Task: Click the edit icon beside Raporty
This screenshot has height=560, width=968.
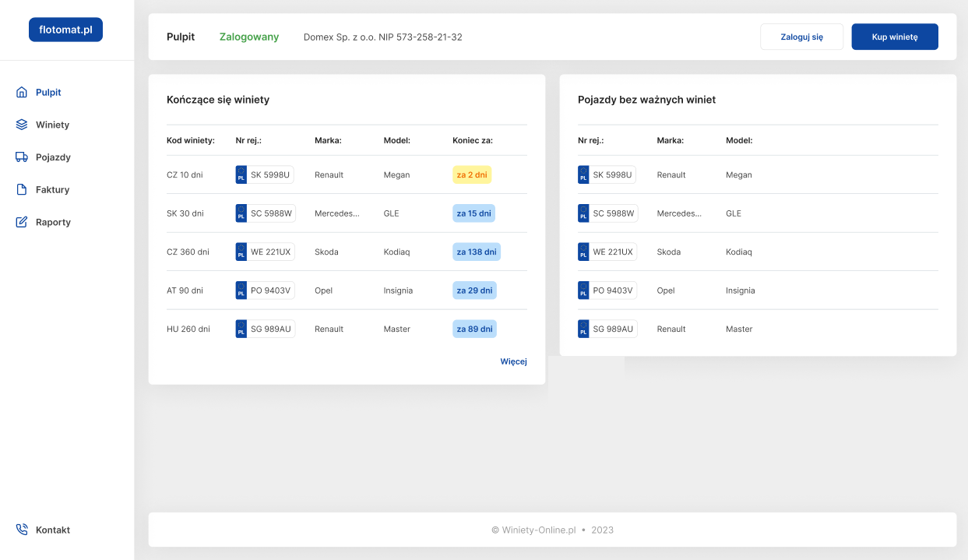Action: pos(22,222)
